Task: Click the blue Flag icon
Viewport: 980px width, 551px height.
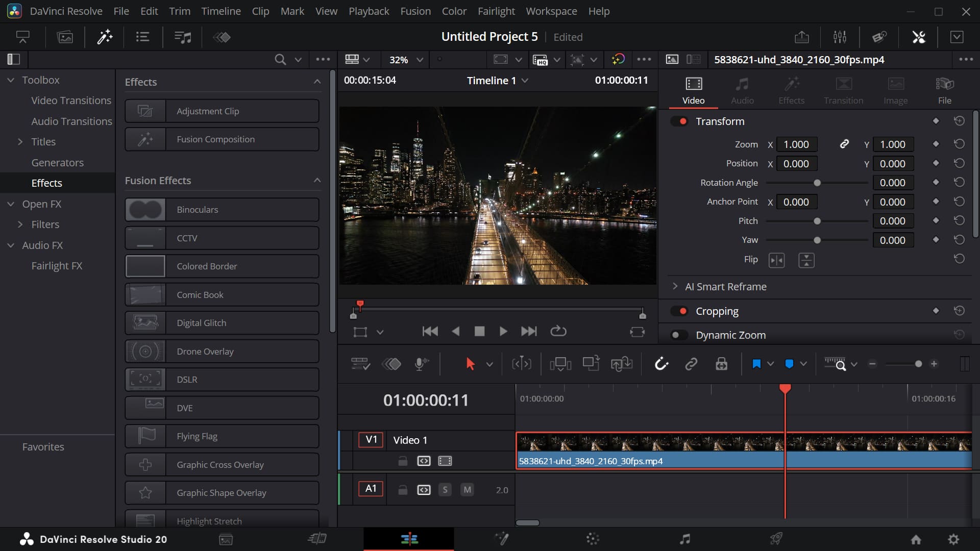Action: pyautogui.click(x=756, y=364)
